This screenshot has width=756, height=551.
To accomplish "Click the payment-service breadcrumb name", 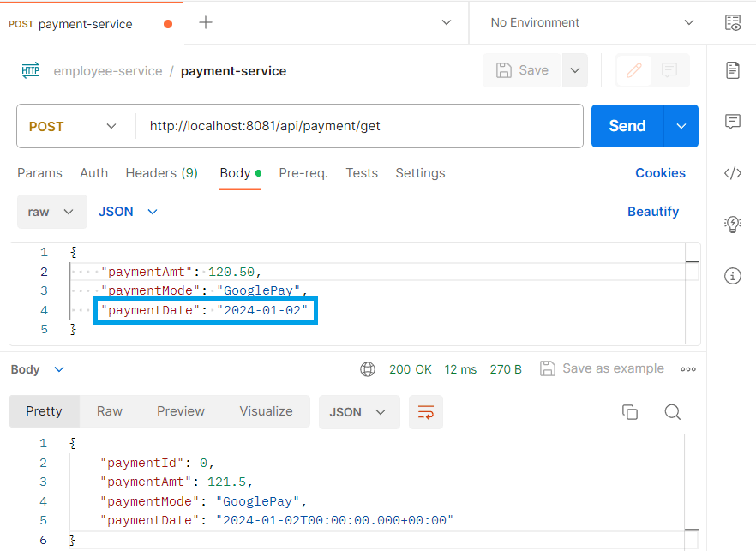I will 233,71.
